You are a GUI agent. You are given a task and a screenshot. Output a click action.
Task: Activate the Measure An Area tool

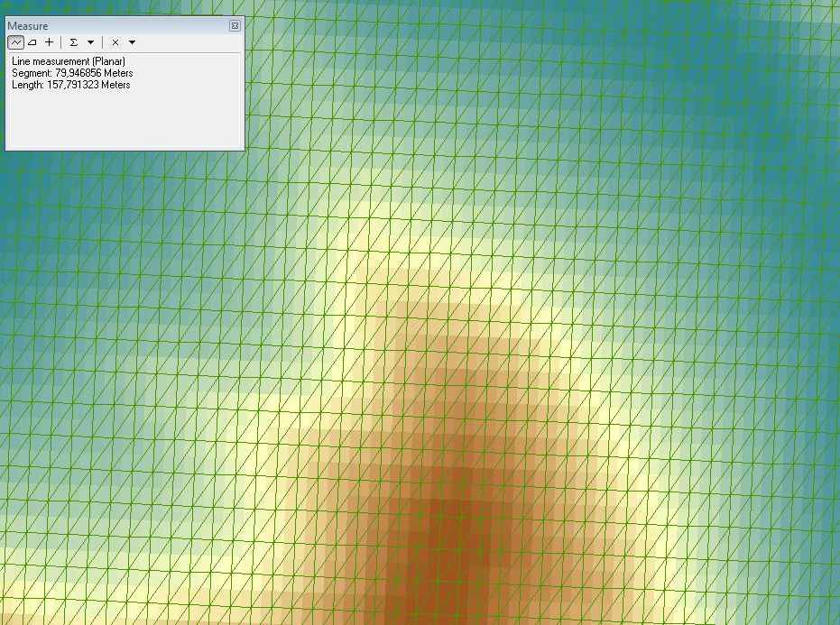pyautogui.click(x=32, y=42)
